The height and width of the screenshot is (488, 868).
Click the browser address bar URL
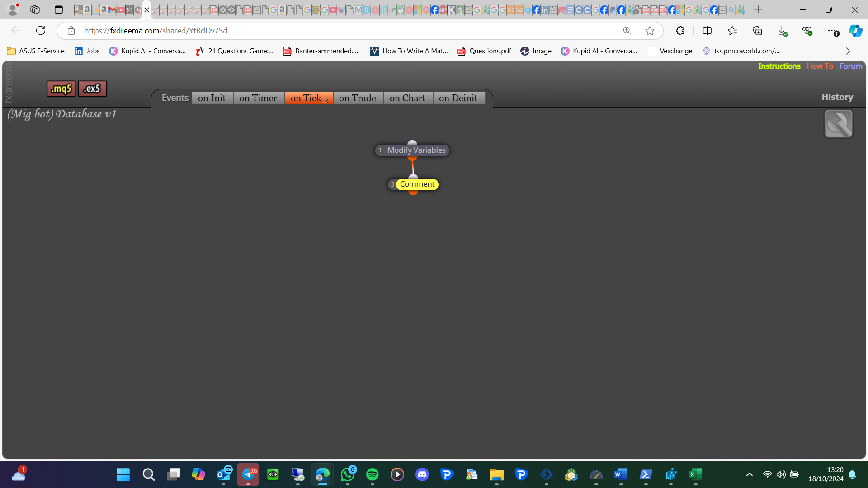[x=156, y=31]
